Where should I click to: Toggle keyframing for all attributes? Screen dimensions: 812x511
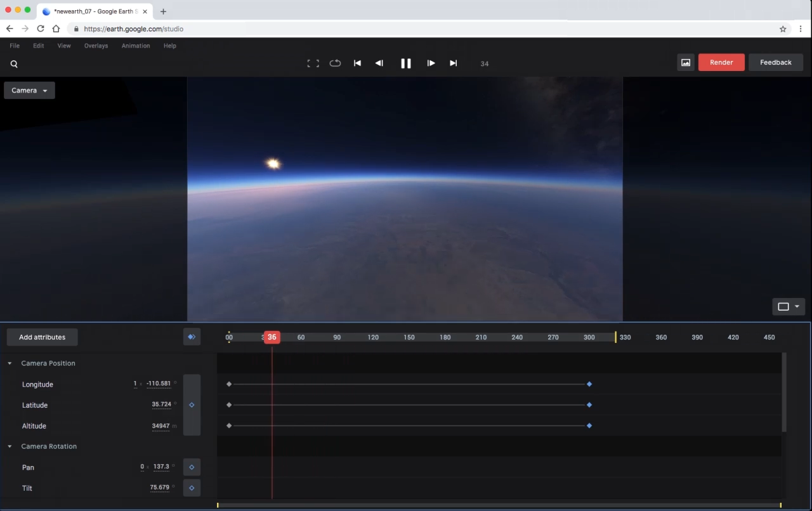click(192, 337)
